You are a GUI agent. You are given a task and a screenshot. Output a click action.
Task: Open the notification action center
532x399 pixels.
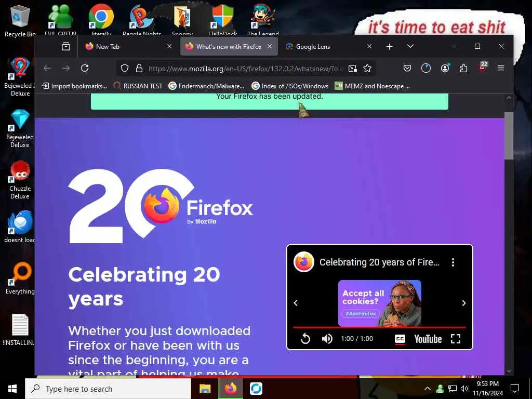(515, 389)
